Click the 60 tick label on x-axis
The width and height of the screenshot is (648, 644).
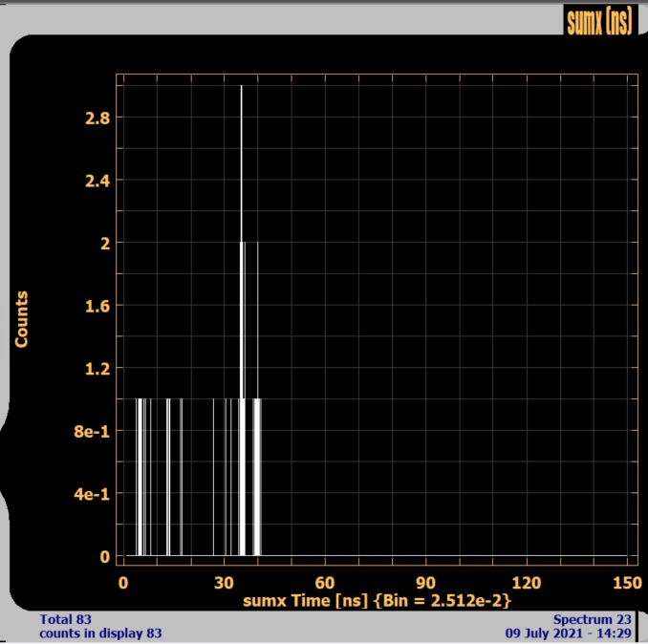coord(324,582)
